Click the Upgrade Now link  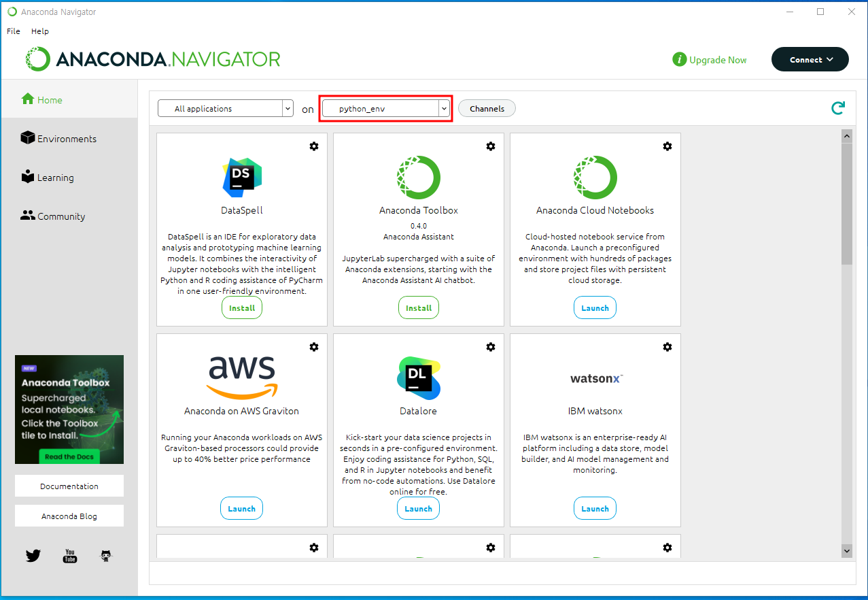(718, 60)
